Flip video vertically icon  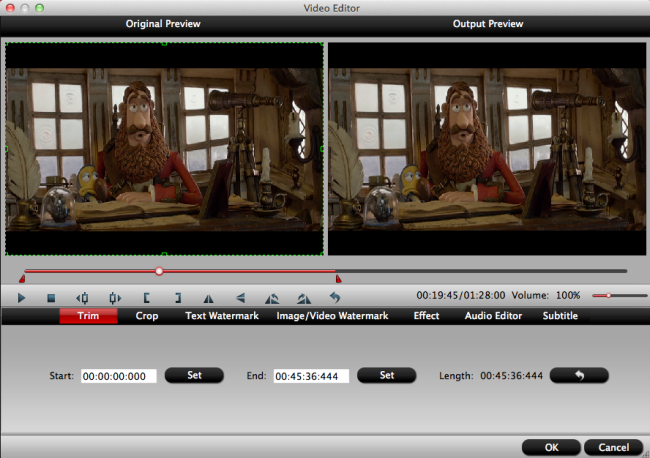pos(241,298)
